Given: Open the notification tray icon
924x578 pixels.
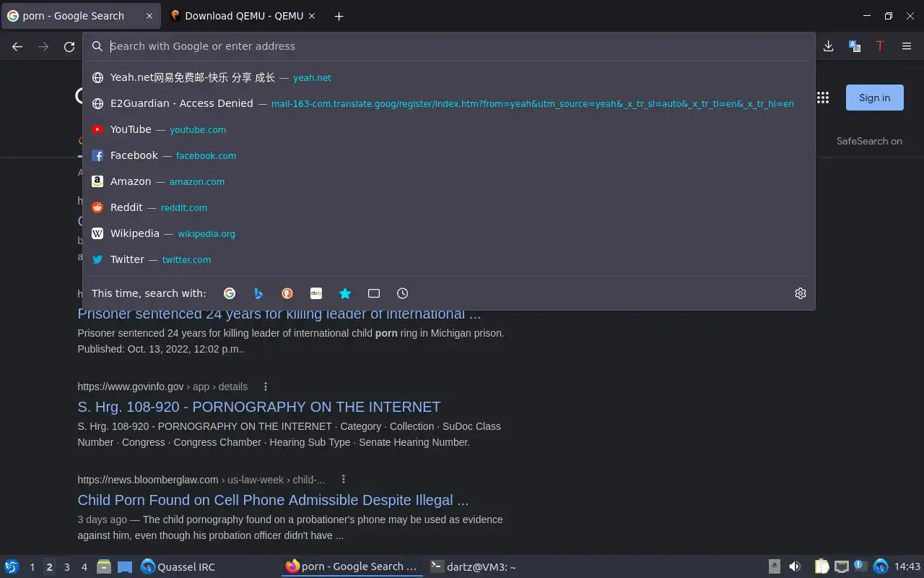Looking at the screenshot, I should [860, 566].
